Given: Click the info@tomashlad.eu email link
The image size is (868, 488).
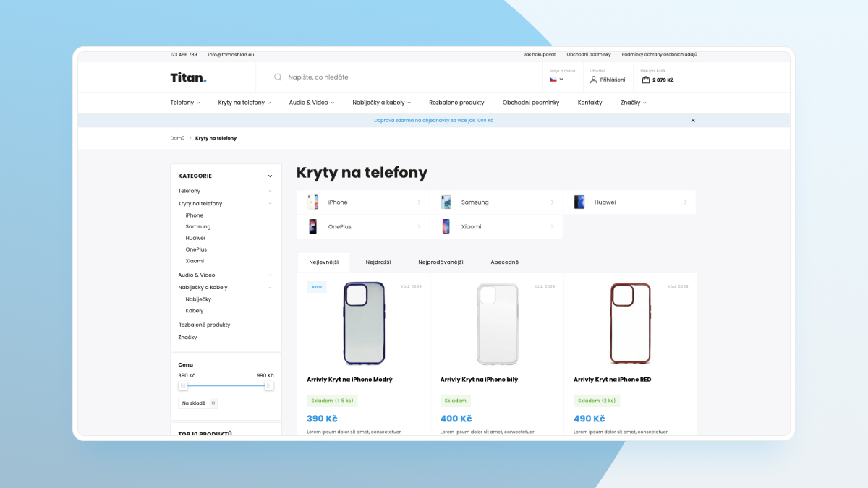Looking at the screenshot, I should point(231,55).
